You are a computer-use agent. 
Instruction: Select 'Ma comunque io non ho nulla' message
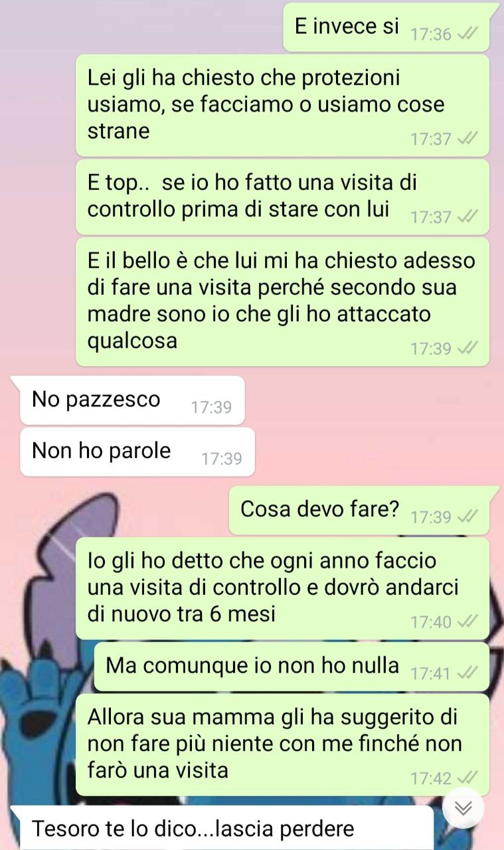coord(292,666)
